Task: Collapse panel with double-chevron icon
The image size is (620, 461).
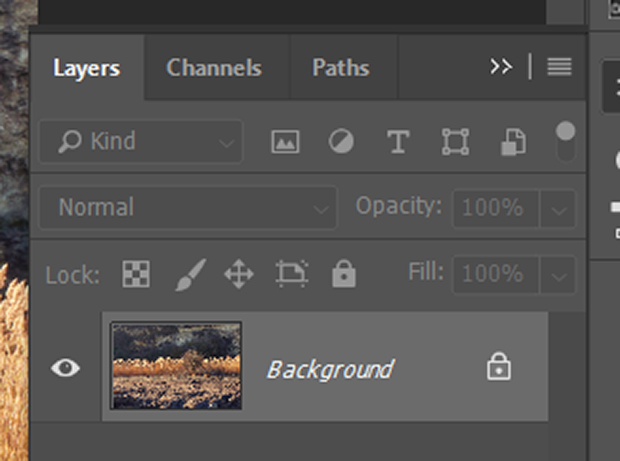Action: pos(501,66)
